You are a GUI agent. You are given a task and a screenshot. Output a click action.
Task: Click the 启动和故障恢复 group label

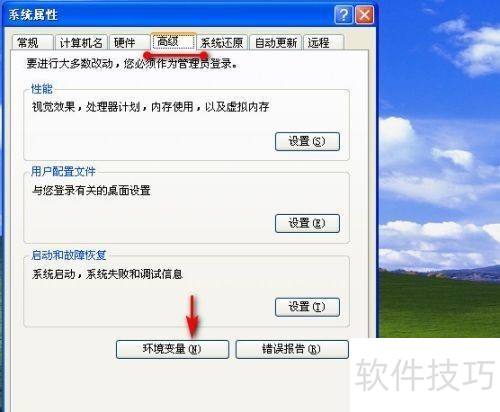click(x=69, y=255)
